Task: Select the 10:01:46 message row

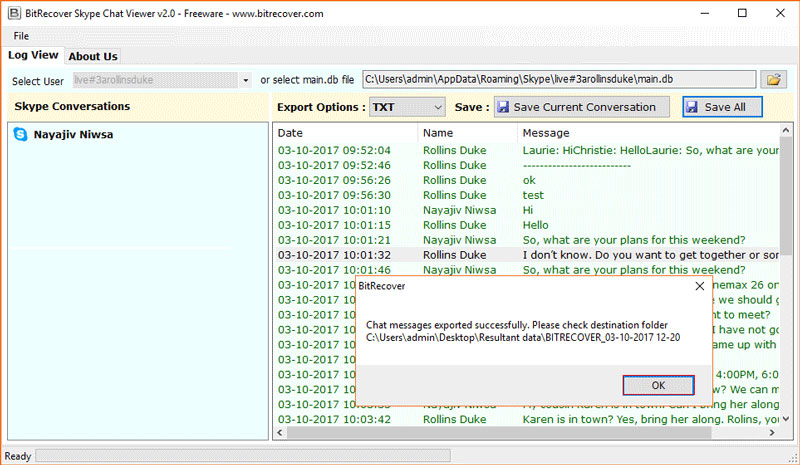Action: [x=528, y=270]
